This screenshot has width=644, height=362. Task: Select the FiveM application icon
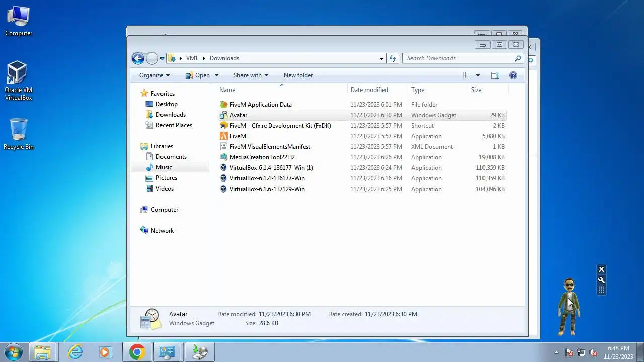click(224, 136)
